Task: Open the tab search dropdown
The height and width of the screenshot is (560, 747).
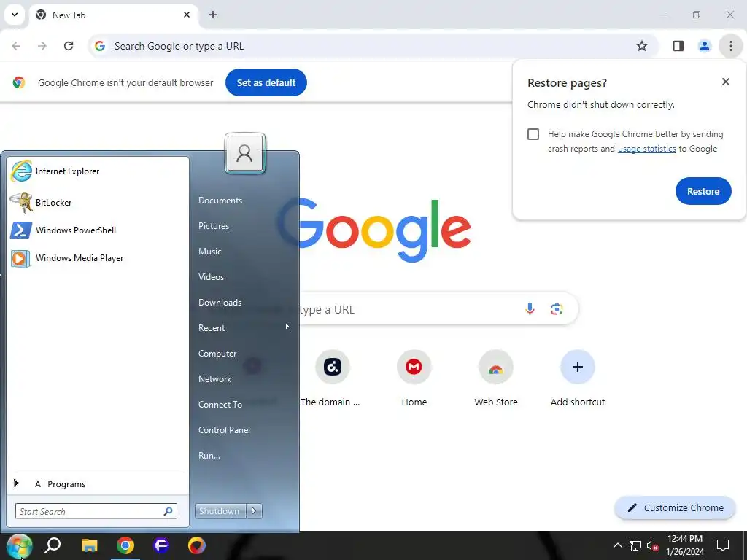Action: (15, 15)
